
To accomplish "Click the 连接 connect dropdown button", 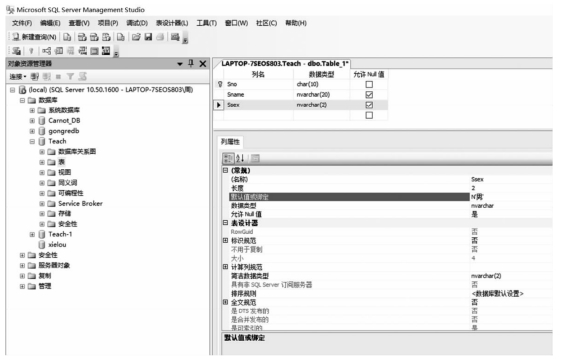I will click(18, 77).
